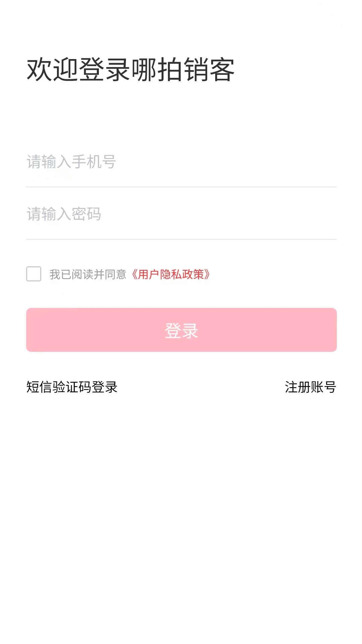Viewport: 362px width, 644px height.
Task: Focus the mobile number input box
Action: (181, 162)
